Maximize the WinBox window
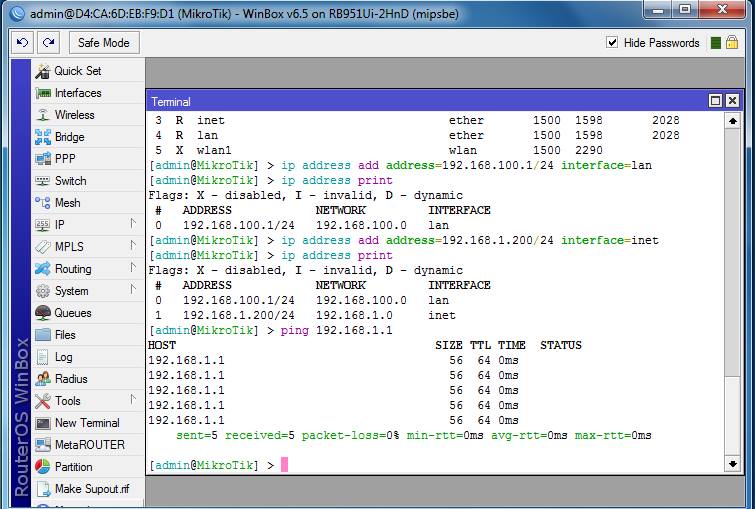Image resolution: width=755 pixels, height=509 pixels. point(686,10)
